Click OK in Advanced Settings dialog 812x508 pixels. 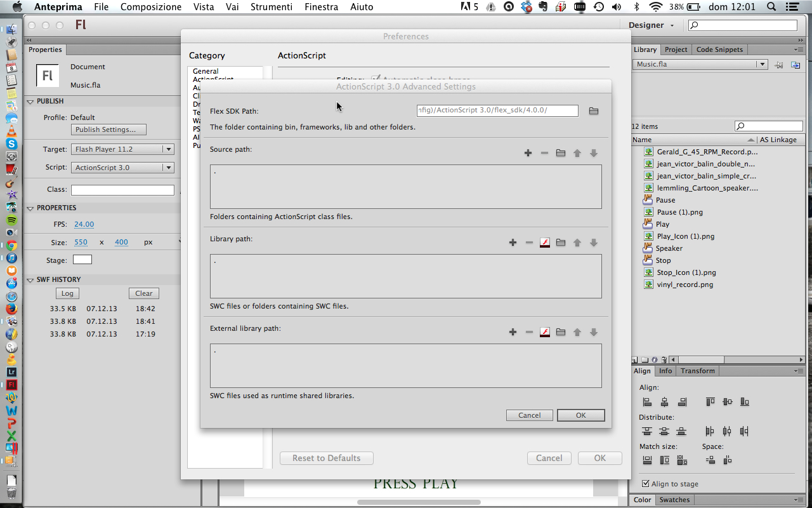581,415
